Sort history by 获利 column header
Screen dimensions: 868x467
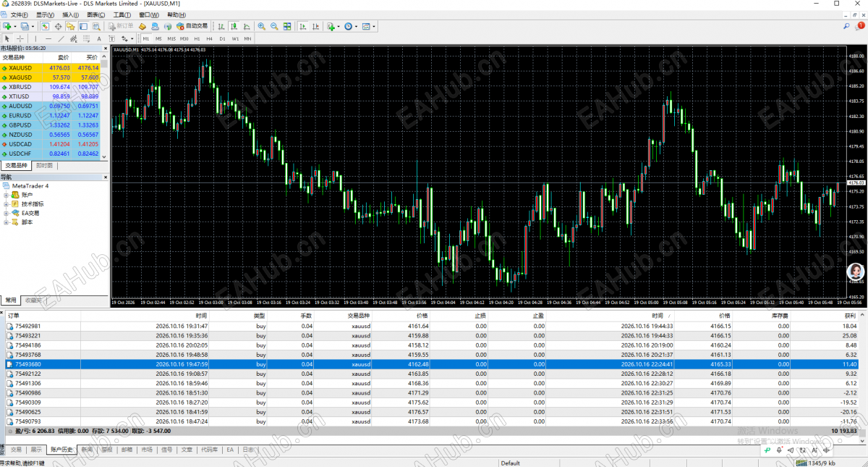(848, 316)
